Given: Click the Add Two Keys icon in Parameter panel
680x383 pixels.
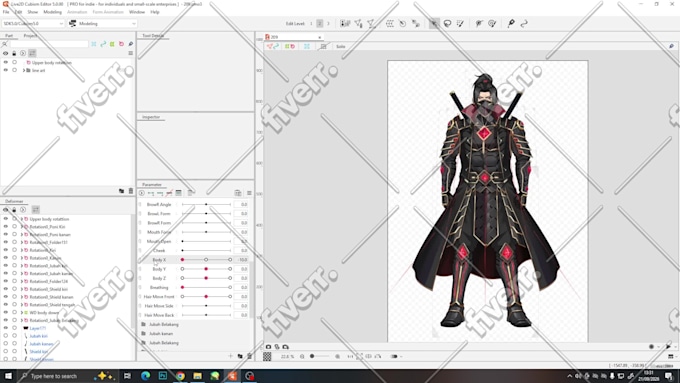Looking at the screenshot, I should [x=151, y=193].
